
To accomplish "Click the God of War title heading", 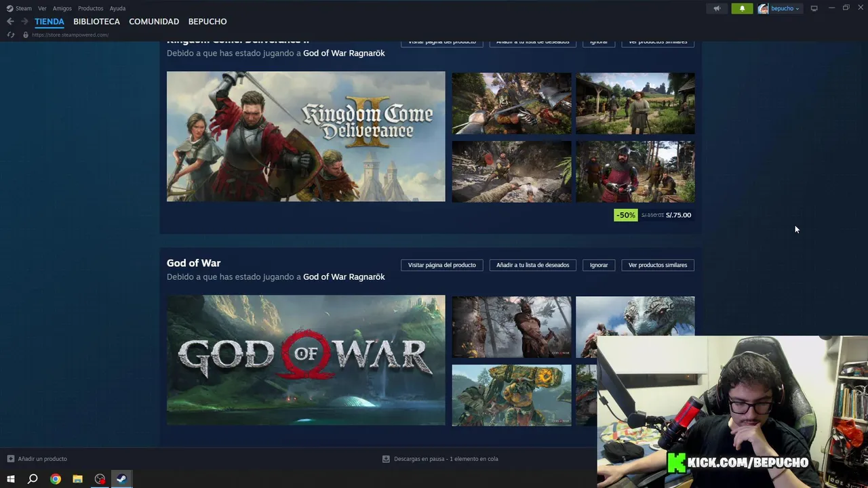I will 193,263.
